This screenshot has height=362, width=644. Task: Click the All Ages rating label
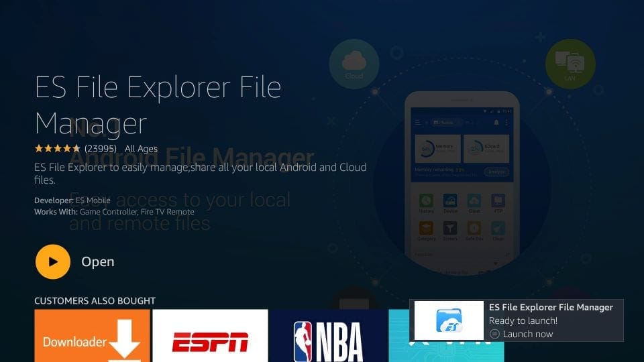141,149
